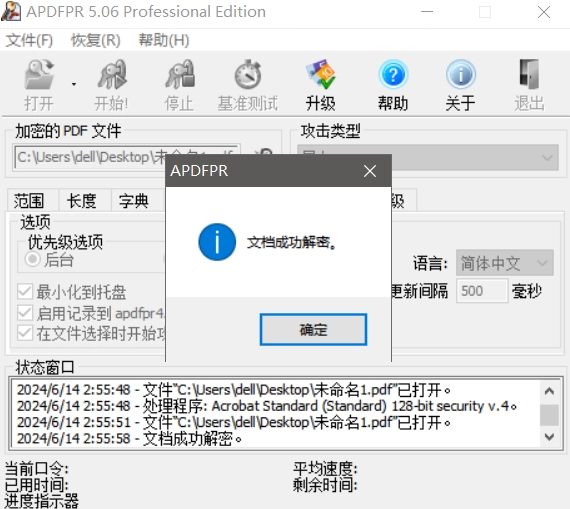Toggle 最小化到托盘 checkbox
The width and height of the screenshot is (570, 509).
click(x=25, y=292)
